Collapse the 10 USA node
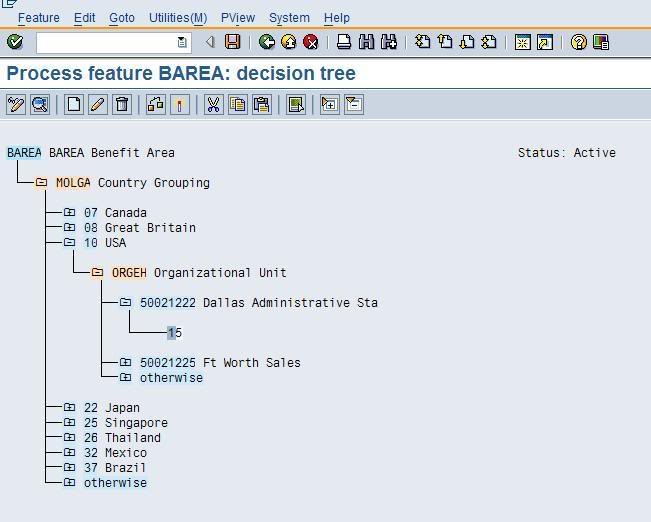651x522 pixels. pos(69,242)
